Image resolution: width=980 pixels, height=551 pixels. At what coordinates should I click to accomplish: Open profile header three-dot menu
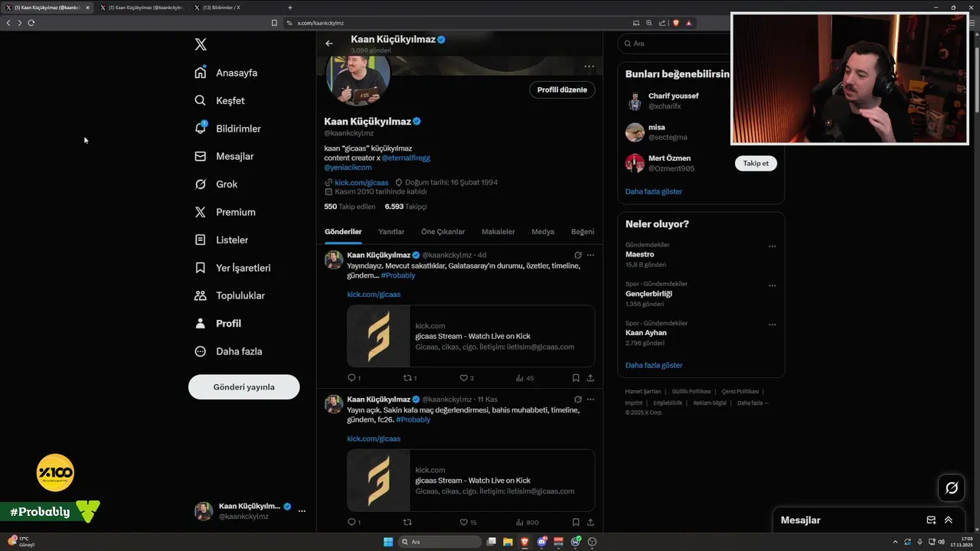pos(589,66)
